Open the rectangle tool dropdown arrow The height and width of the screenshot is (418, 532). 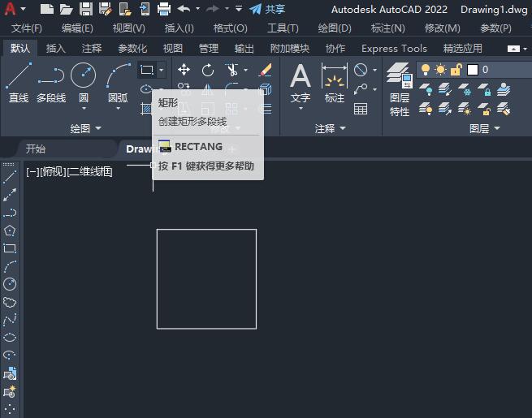[162, 70]
